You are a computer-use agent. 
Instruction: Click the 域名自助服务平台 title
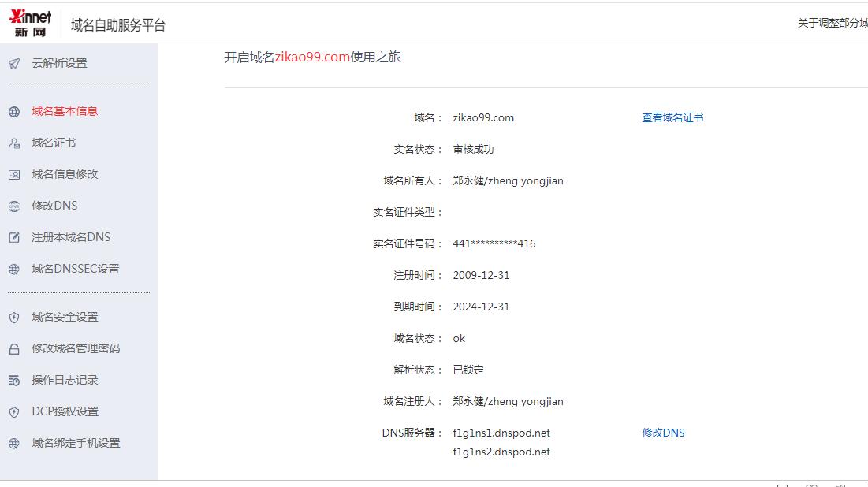point(118,25)
